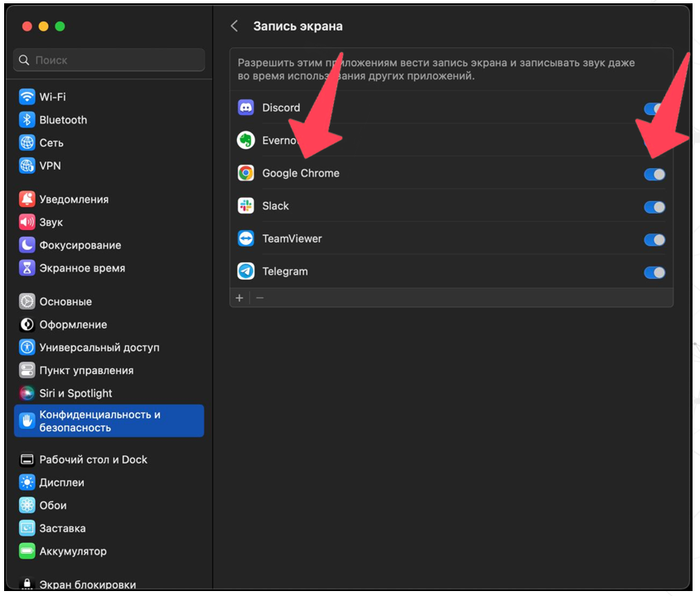Click the Discord app icon
This screenshot has width=700, height=596.
[246, 108]
